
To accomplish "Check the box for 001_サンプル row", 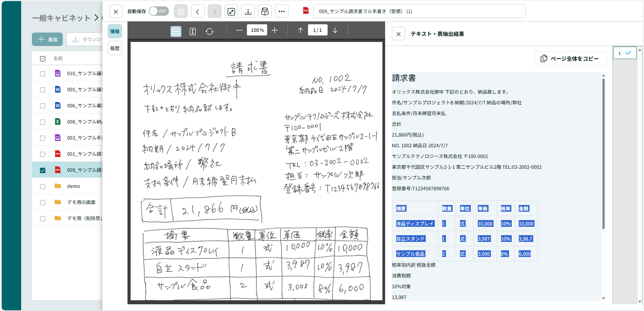I will (43, 154).
